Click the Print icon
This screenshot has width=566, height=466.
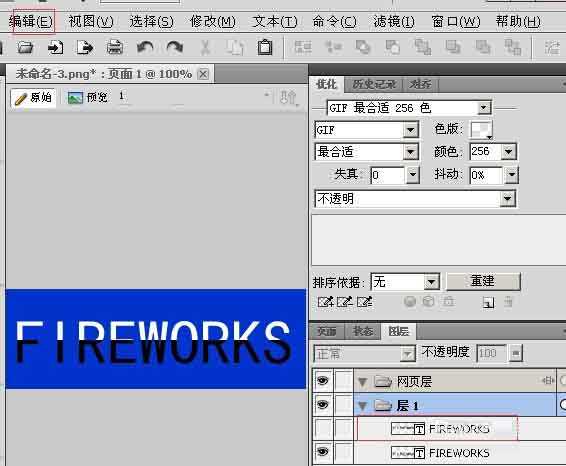(115, 48)
